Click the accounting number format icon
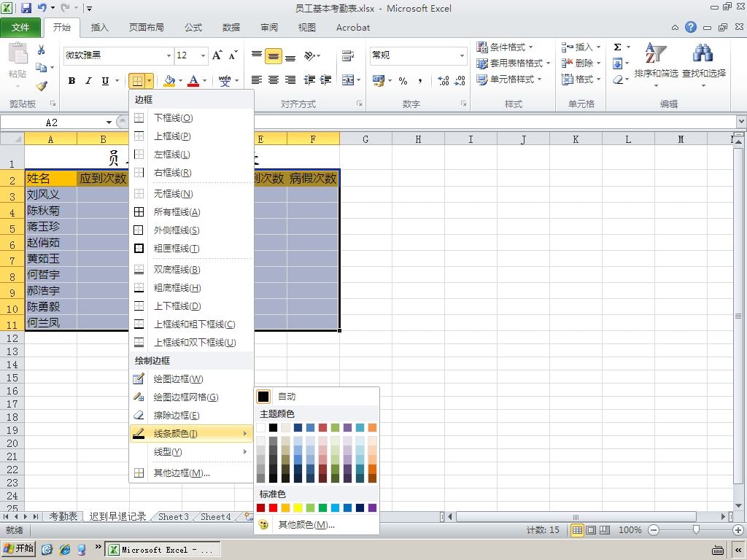Screen dimensions: 747x560 pyautogui.click(x=379, y=80)
